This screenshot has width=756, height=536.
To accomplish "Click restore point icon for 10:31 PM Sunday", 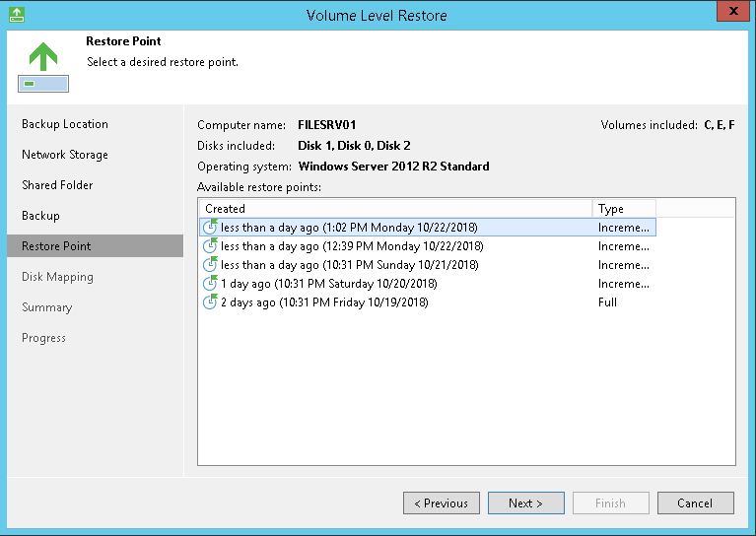I will (210, 265).
